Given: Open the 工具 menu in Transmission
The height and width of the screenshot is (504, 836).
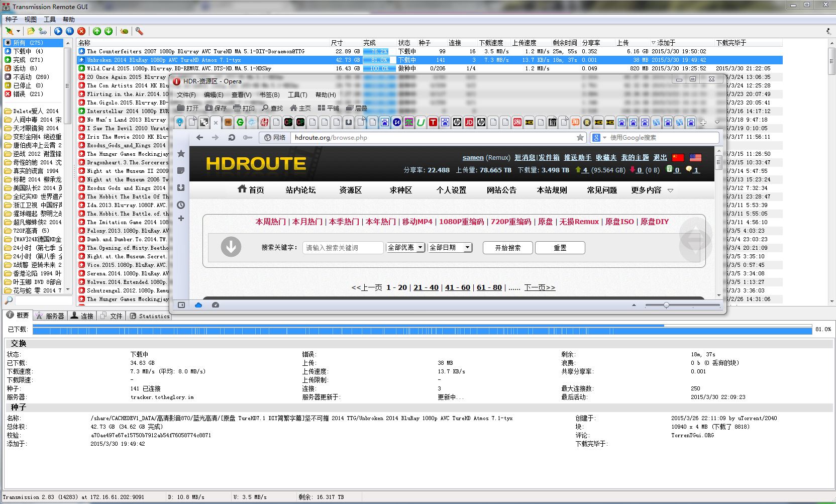Looking at the screenshot, I should (x=50, y=20).
